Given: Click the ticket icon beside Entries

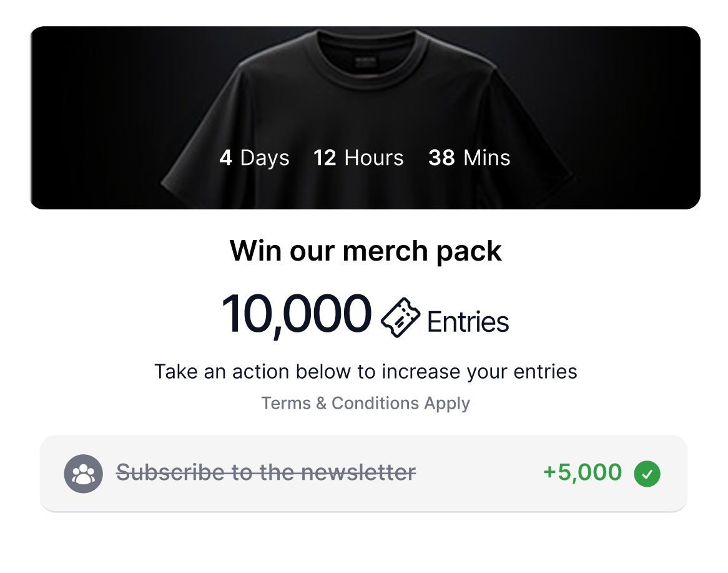Looking at the screenshot, I should (400, 317).
